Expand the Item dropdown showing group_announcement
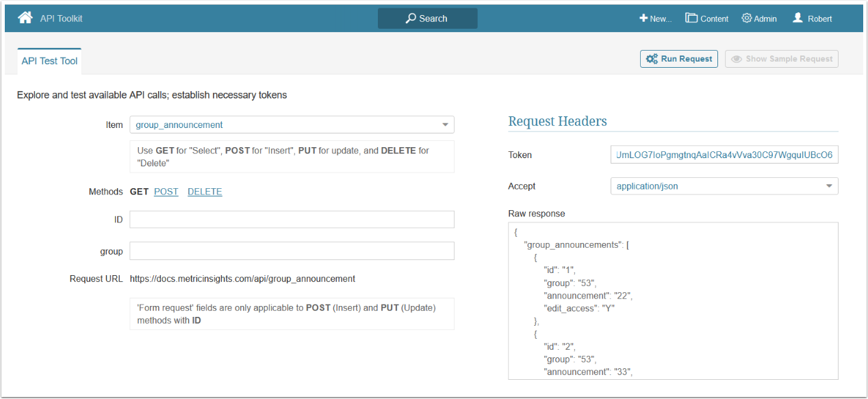 pyautogui.click(x=445, y=125)
